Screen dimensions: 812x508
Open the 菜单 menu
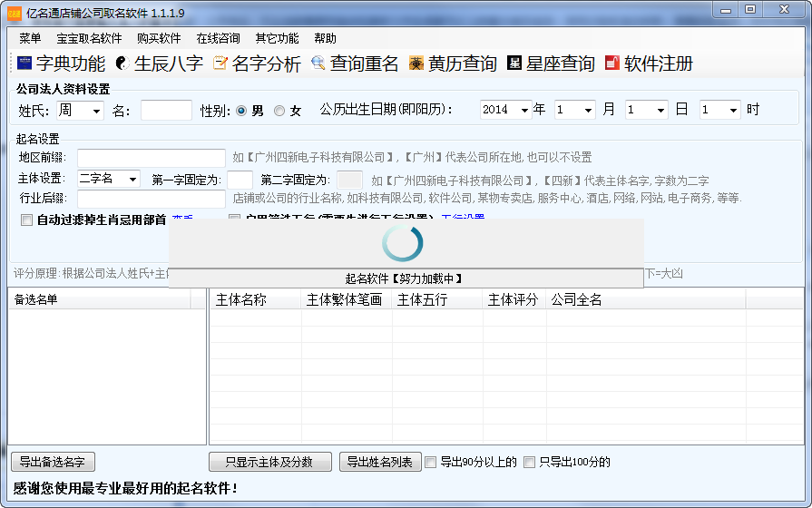[x=30, y=38]
